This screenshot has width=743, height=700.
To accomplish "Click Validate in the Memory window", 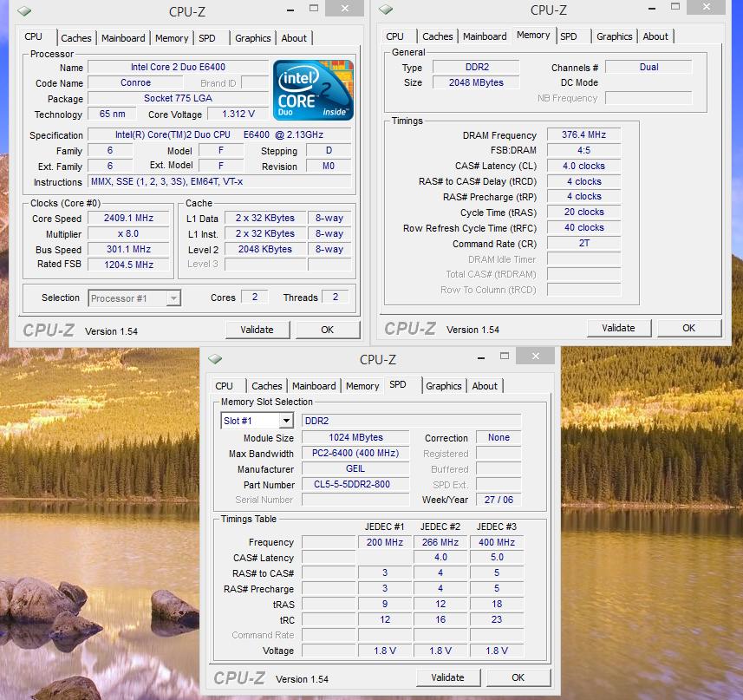I will [618, 328].
